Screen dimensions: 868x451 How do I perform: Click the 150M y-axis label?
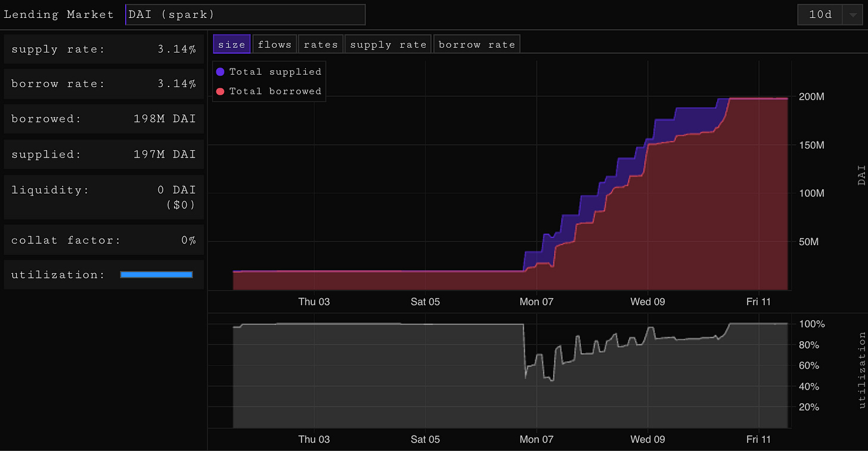[811, 145]
